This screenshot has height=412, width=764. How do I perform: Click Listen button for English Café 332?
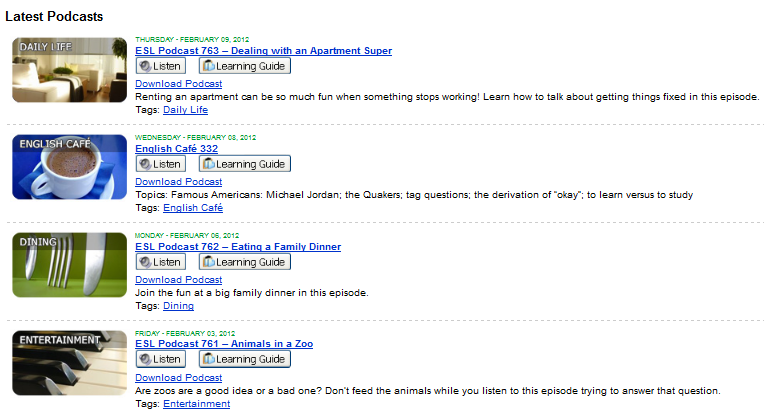click(x=161, y=164)
